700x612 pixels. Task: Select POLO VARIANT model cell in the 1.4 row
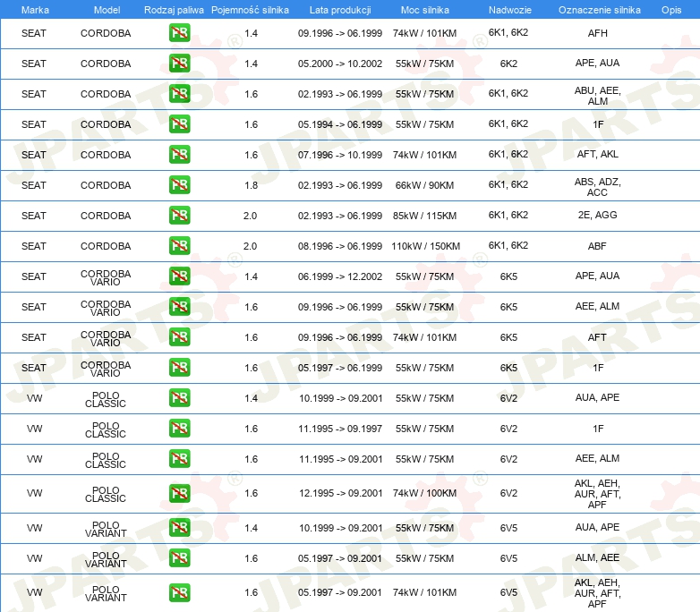(106, 529)
